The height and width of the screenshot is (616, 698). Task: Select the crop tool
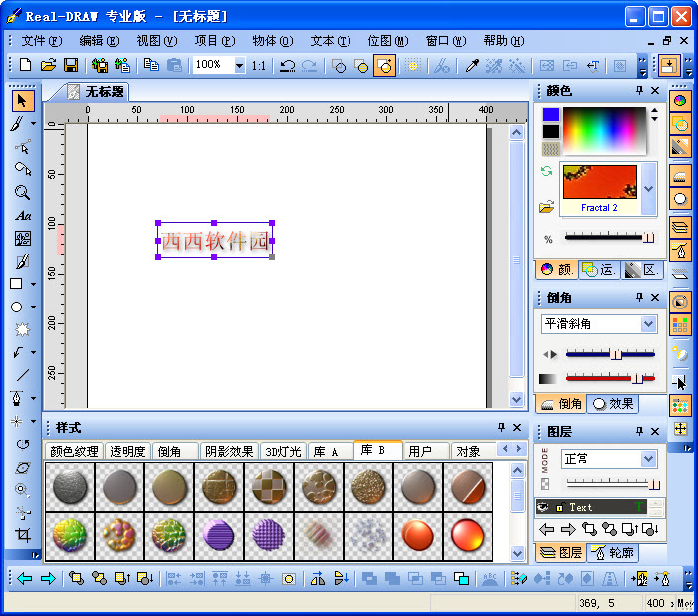tap(22, 535)
